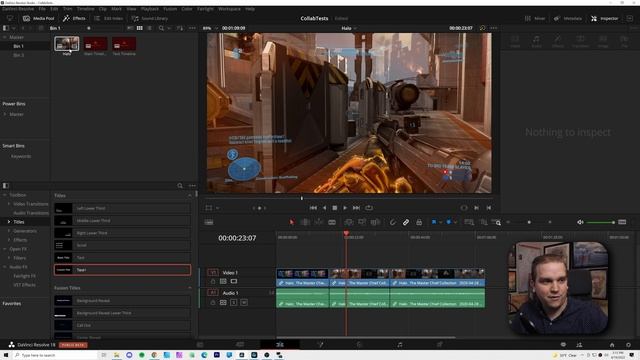Screen dimensions: 640x360
Task: Open the flag color dropdown arrow
Action: pyautogui.click(x=441, y=222)
